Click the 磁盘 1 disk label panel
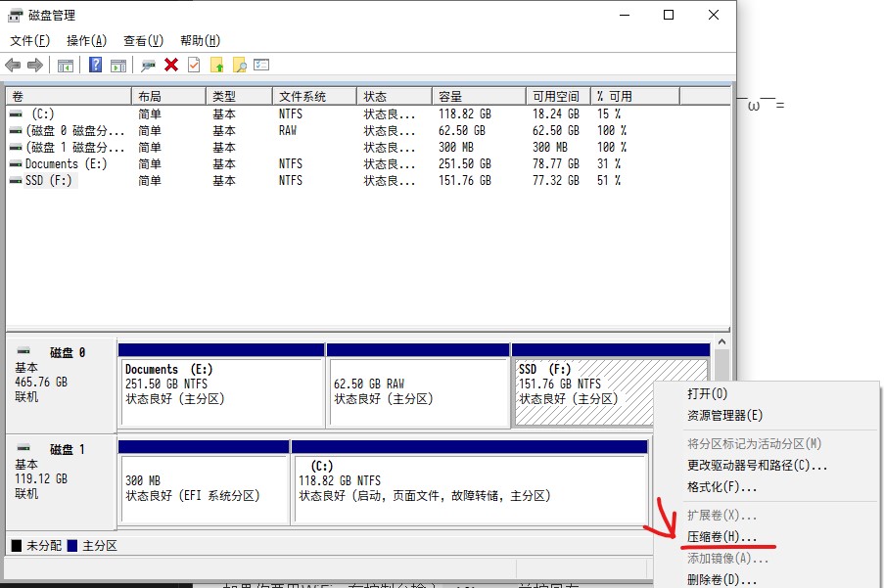884x588 pixels. click(59, 479)
